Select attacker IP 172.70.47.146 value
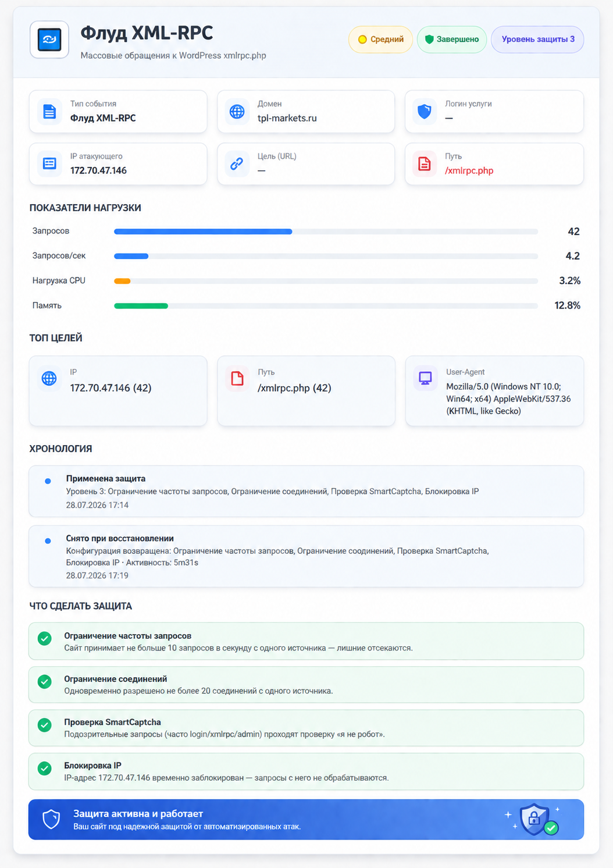Image resolution: width=613 pixels, height=868 pixels. click(98, 170)
